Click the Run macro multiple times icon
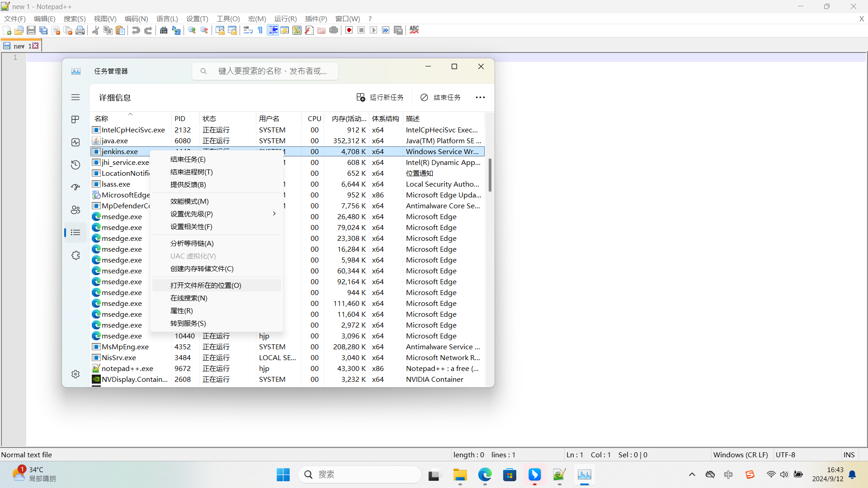Image resolution: width=868 pixels, height=488 pixels. (386, 30)
